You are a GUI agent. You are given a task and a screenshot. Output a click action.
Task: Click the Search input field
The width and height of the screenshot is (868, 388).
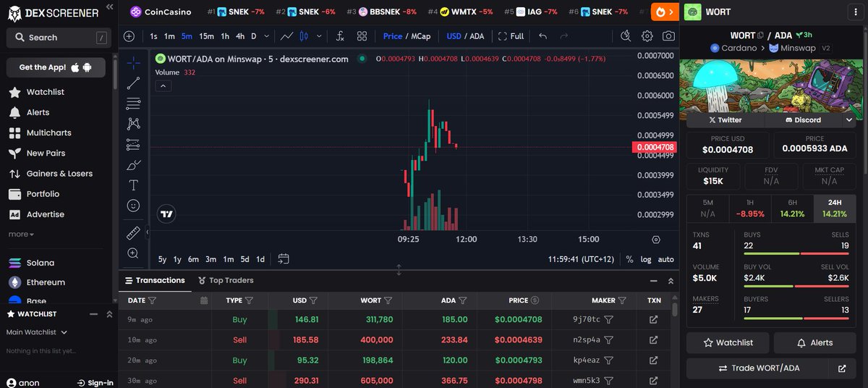59,38
